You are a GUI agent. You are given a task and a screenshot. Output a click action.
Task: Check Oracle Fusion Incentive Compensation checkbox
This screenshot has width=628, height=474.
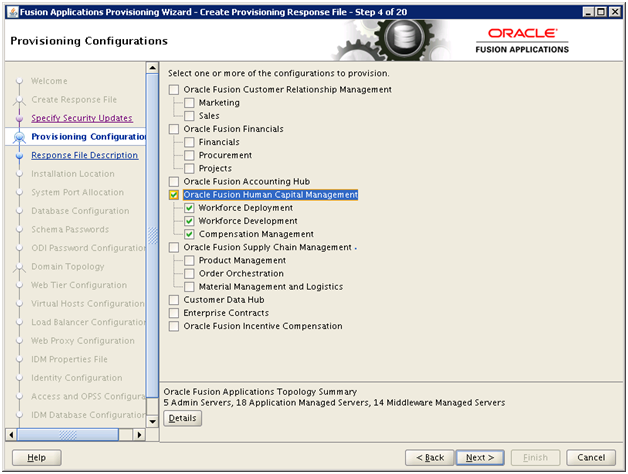pos(174,326)
